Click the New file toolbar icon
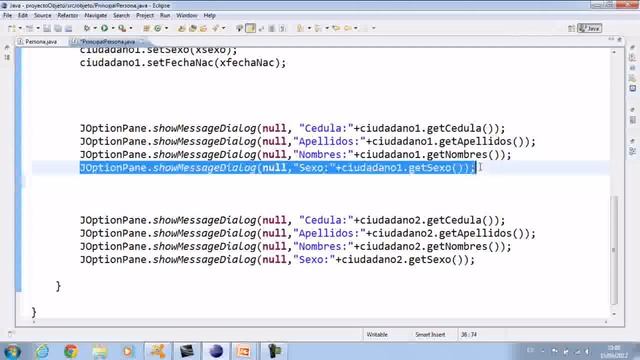The image size is (640, 360). tap(11, 28)
